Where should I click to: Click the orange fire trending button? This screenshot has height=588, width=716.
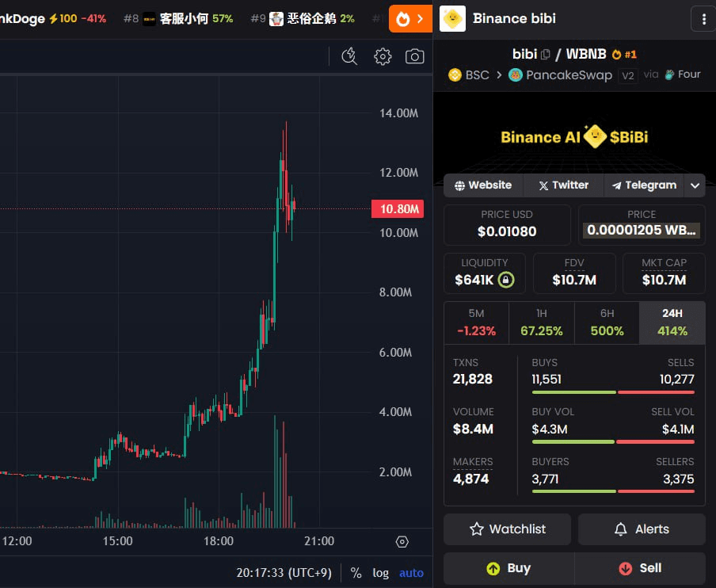tap(410, 18)
